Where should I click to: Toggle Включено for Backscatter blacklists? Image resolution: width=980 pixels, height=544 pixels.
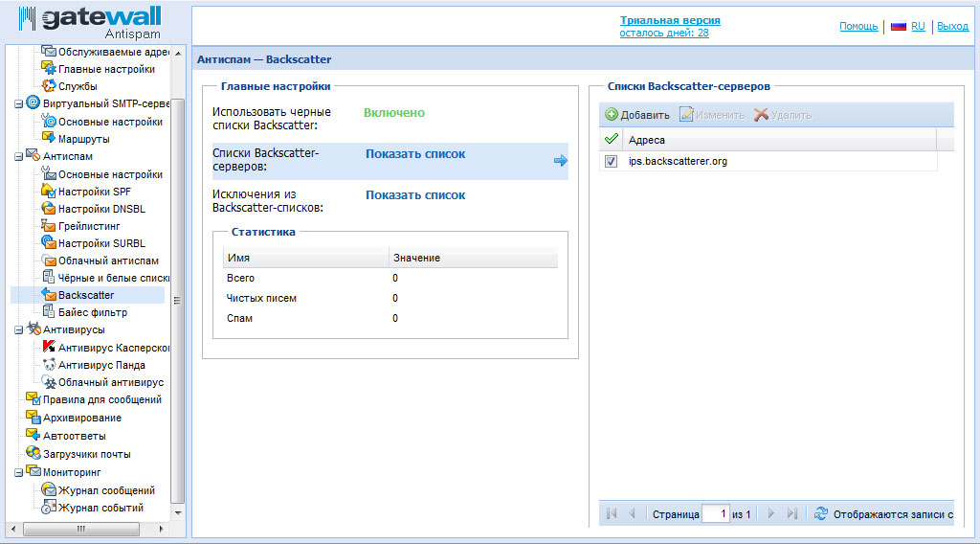(393, 113)
